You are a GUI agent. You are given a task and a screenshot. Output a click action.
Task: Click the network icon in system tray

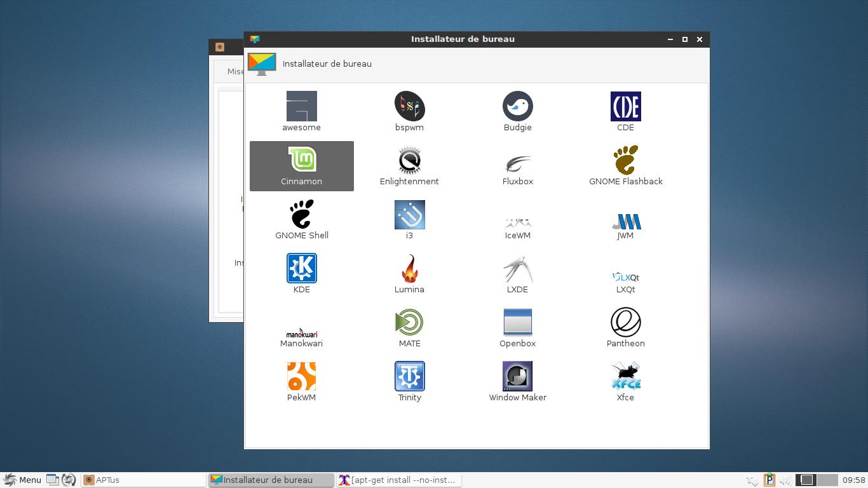pyautogui.click(x=752, y=480)
